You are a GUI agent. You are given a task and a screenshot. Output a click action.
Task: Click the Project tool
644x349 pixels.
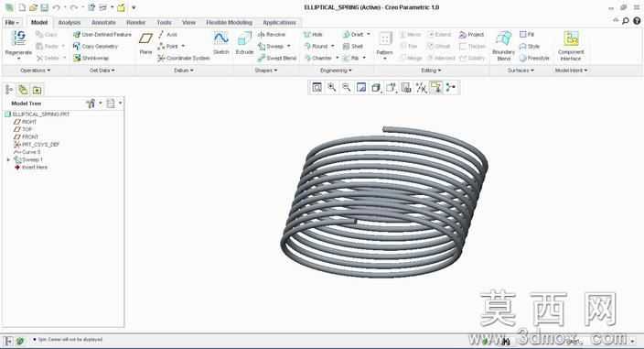point(471,35)
